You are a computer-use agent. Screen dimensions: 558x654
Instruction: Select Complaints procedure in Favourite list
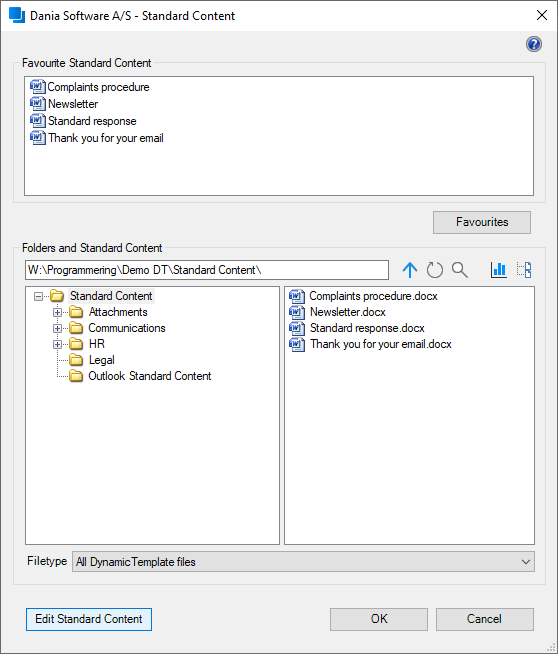pos(98,87)
